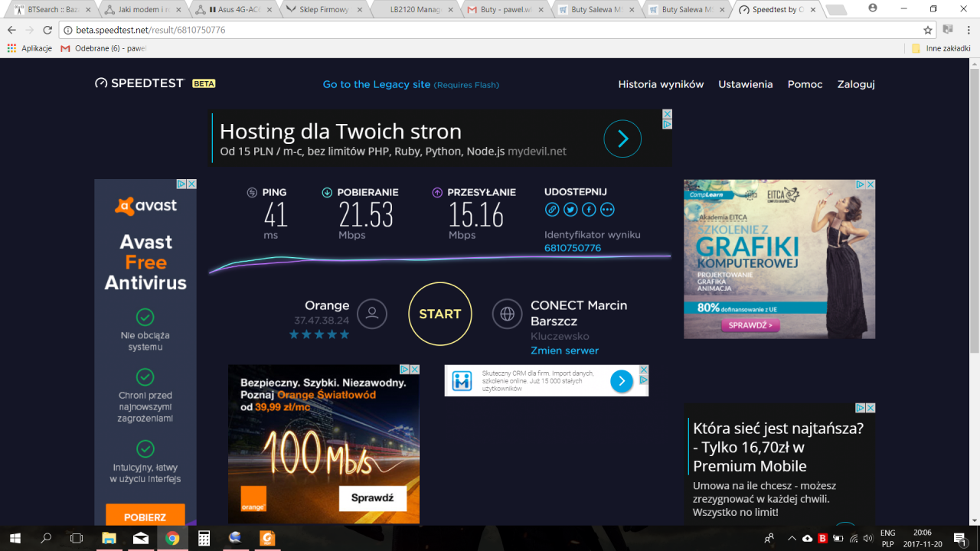Click the mydevil.net link in hosting ad
Viewport: 980px width, 551px height.
pos(537,152)
